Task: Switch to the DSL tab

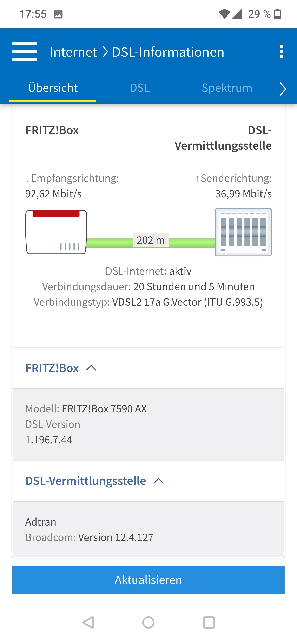Action: [140, 88]
